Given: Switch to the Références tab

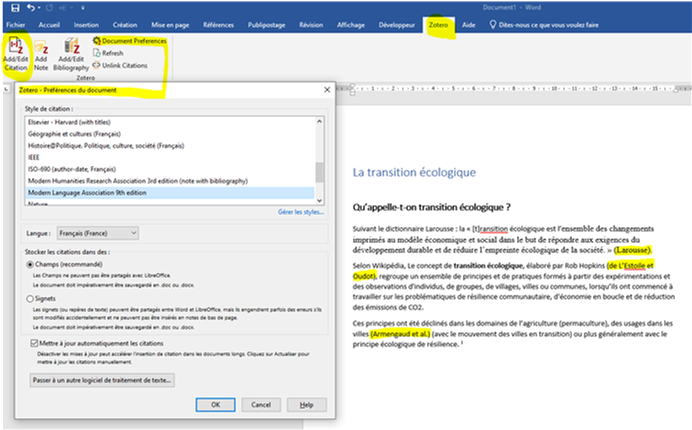Looking at the screenshot, I should tap(218, 25).
